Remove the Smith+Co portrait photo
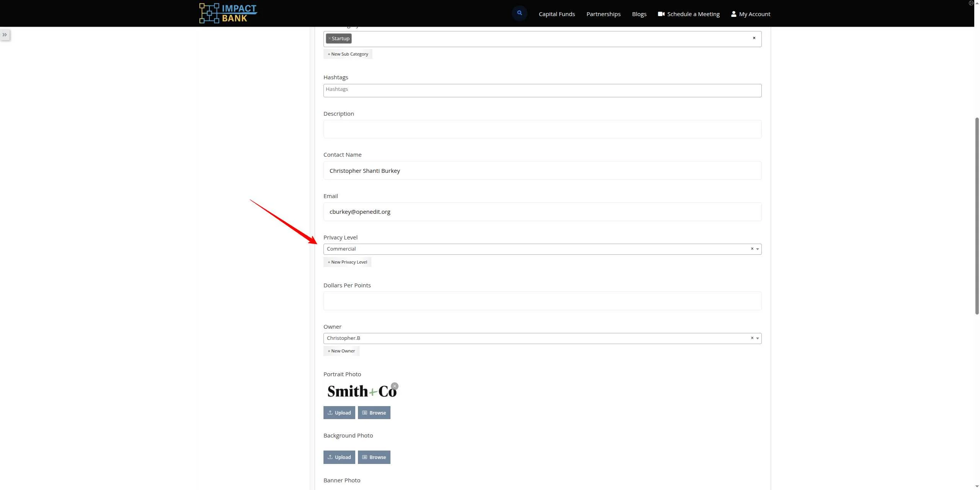 click(x=395, y=386)
